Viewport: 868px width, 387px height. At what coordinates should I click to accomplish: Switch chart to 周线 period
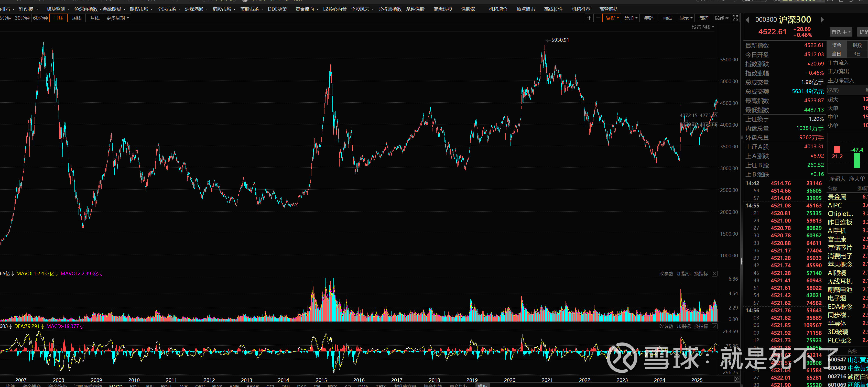point(77,18)
